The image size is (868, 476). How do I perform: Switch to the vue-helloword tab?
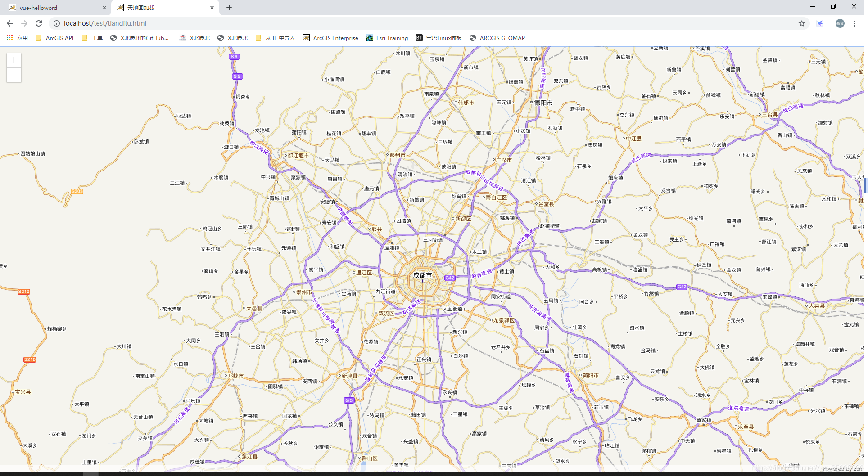coord(54,8)
